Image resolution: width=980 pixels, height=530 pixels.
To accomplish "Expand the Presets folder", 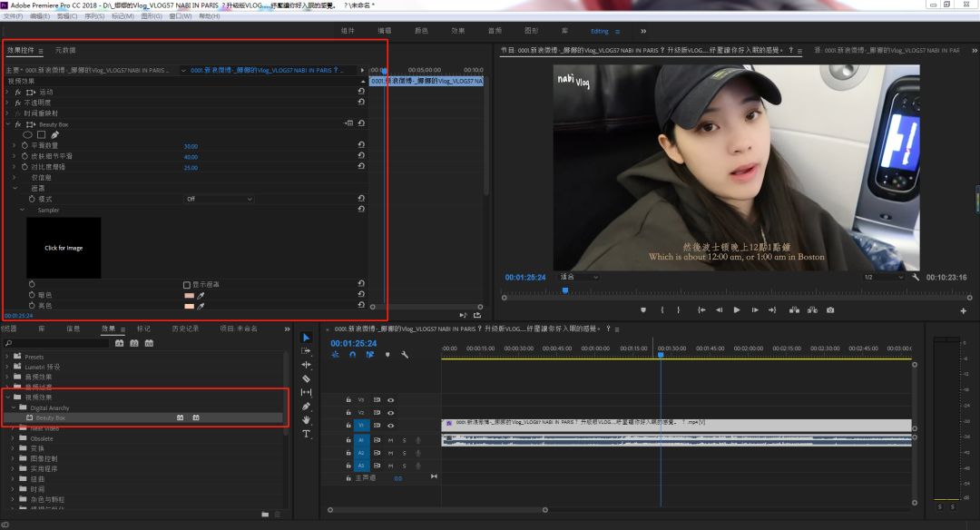I will point(7,357).
